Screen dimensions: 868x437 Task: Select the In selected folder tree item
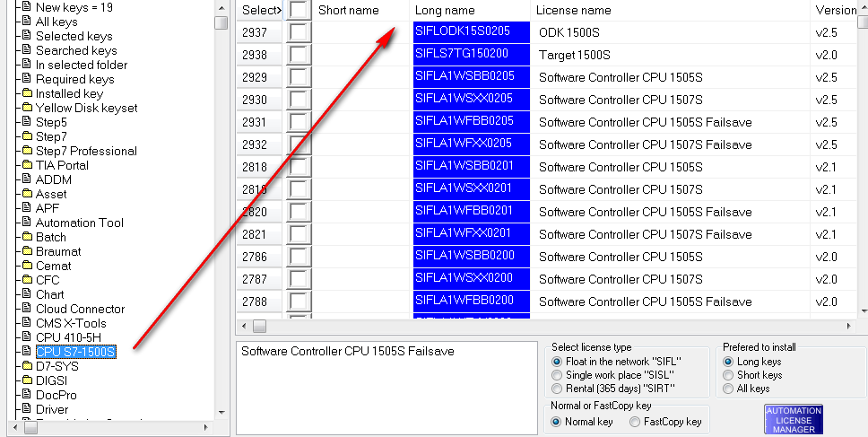(x=82, y=65)
